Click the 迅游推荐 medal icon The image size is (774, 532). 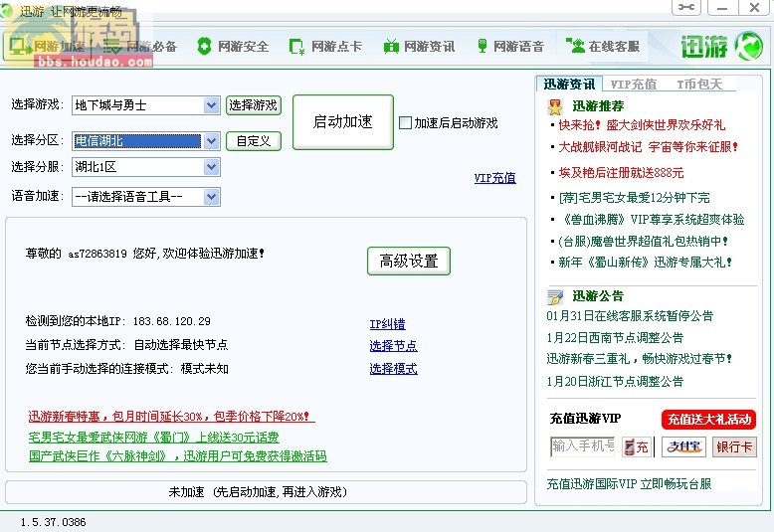555,106
